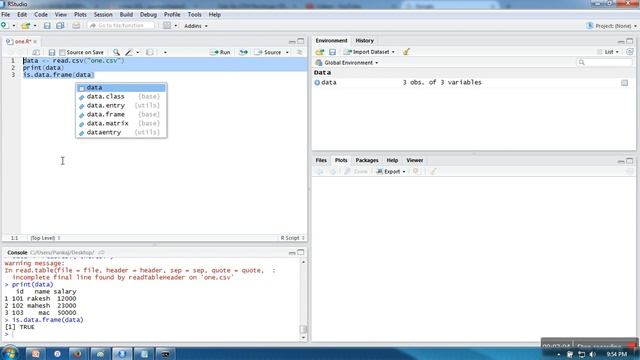Save all open documents
Screen dimensions: 640x360
coord(60,26)
